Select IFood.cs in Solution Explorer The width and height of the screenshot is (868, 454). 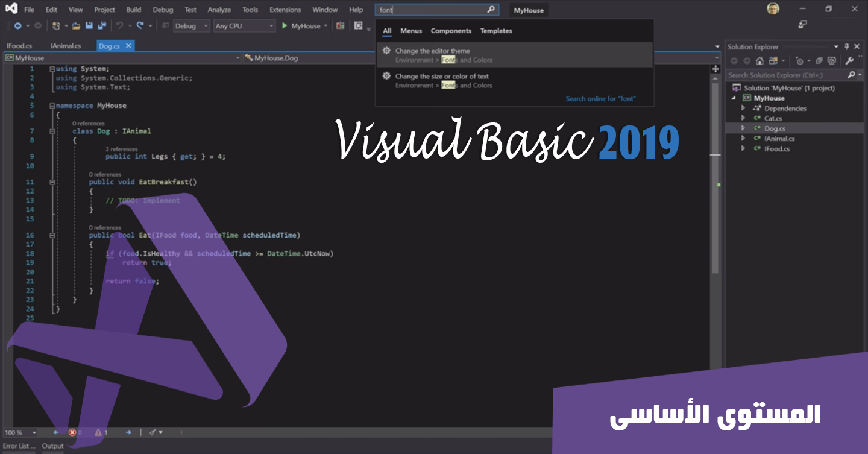[x=777, y=148]
